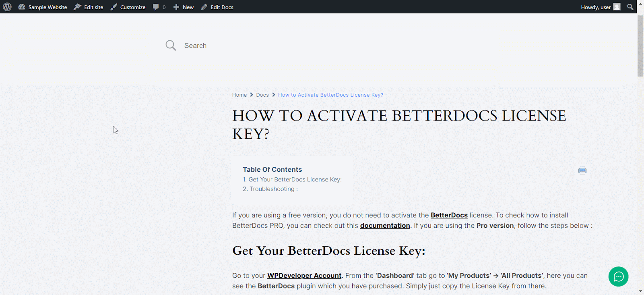Open the green chat widget button

coord(618,276)
